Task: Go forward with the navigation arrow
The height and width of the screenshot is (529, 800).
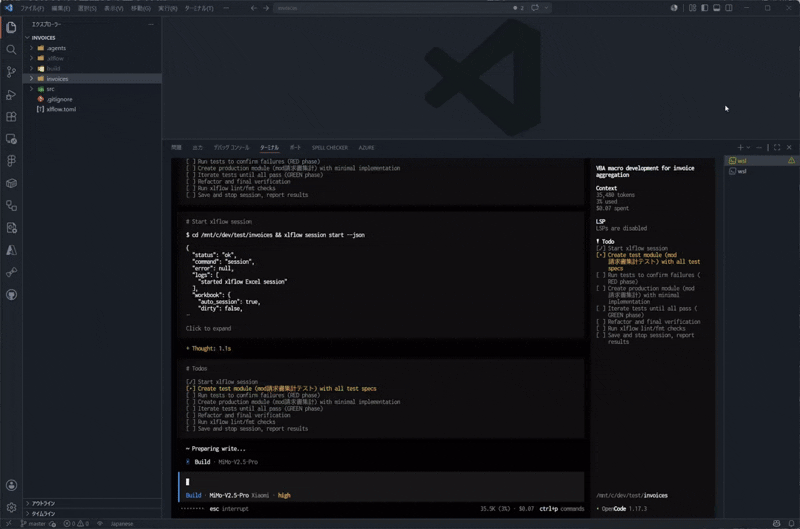Action: pos(266,8)
